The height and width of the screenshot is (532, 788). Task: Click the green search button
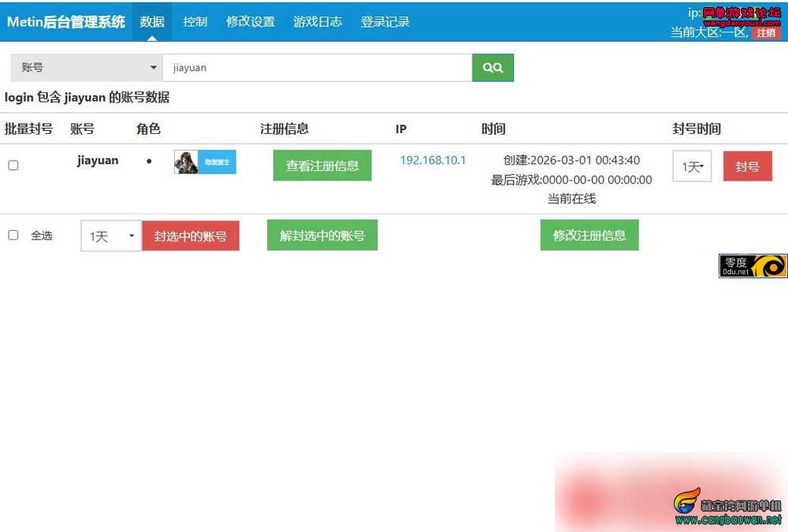pyautogui.click(x=492, y=67)
